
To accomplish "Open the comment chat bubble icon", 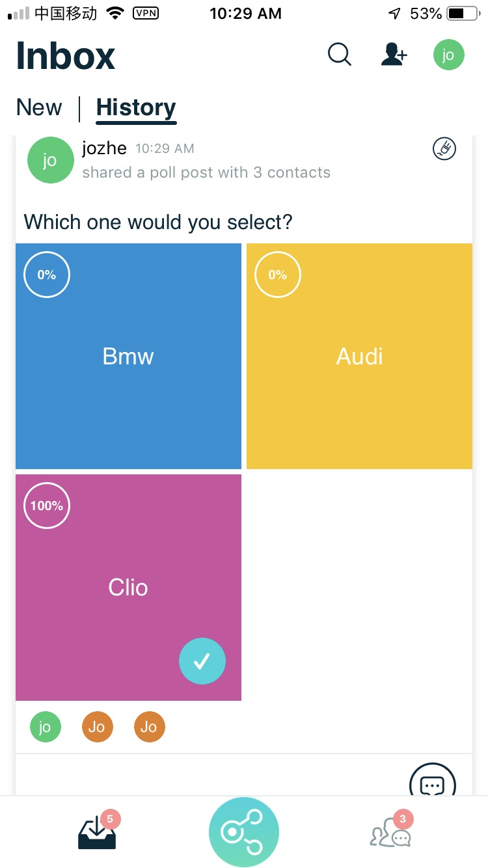I will 432,784.
